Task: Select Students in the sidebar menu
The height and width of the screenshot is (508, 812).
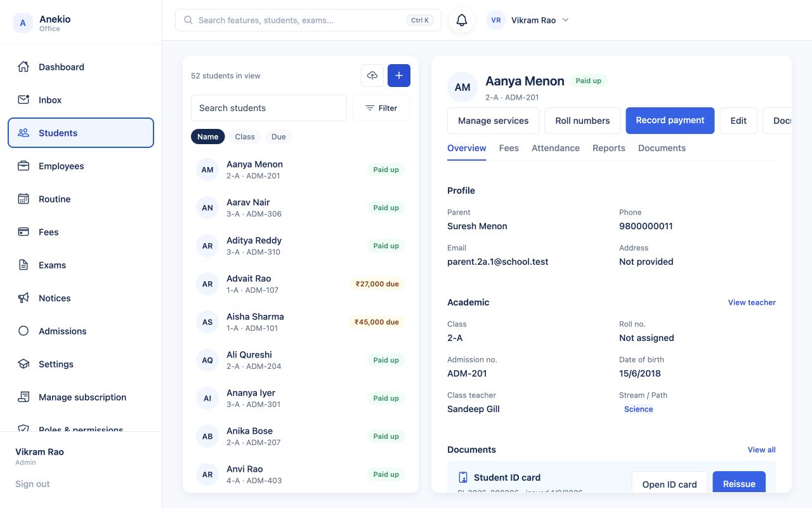Action: pos(81,133)
